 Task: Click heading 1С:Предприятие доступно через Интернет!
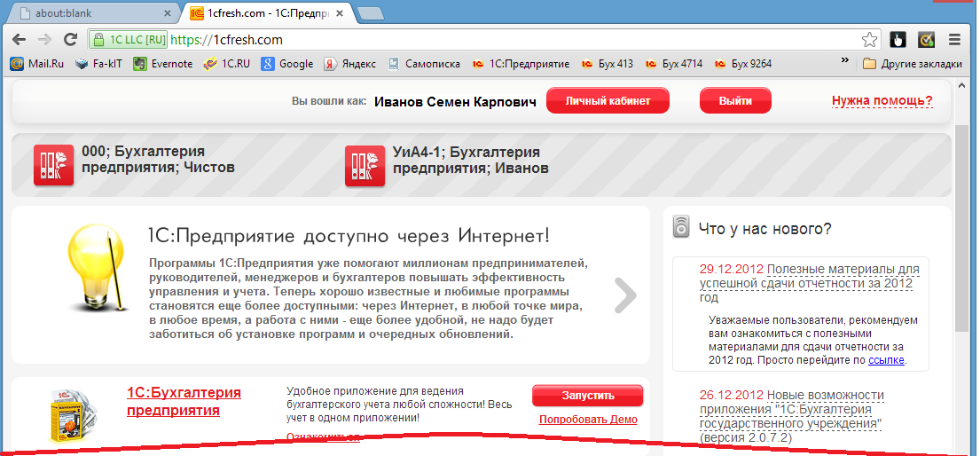point(349,236)
